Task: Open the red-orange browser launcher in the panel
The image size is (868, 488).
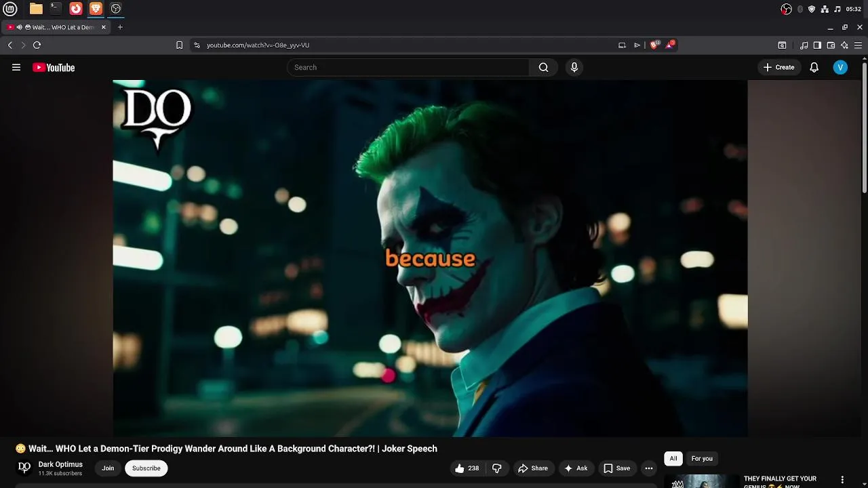Action: [x=76, y=9]
